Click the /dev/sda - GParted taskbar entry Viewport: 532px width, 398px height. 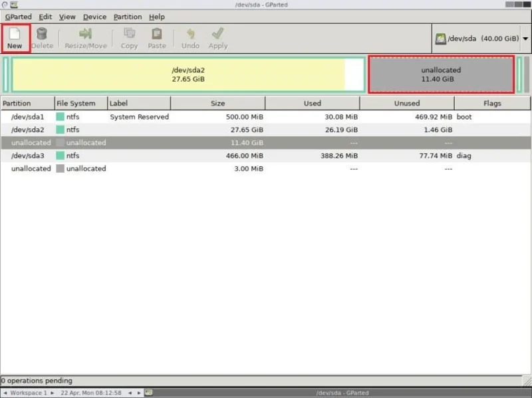pyautogui.click(x=342, y=393)
